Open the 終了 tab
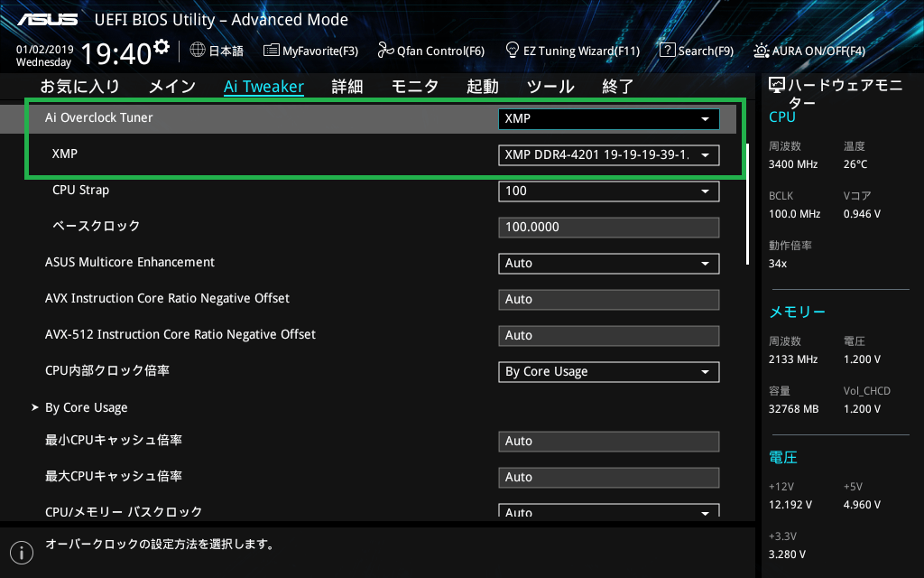 click(x=617, y=87)
